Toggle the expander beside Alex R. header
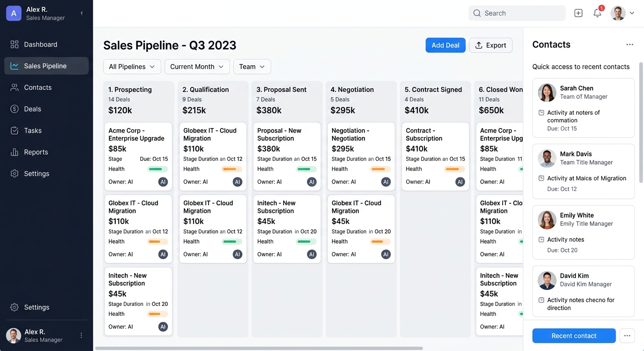Viewport: 644px width, 351px height. 81,13
